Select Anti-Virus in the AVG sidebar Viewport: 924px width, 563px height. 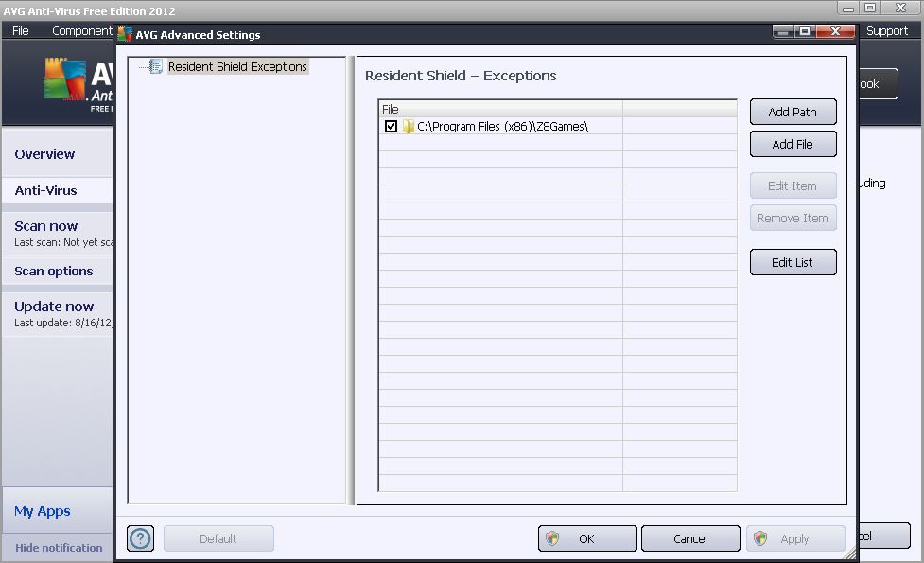click(57, 190)
